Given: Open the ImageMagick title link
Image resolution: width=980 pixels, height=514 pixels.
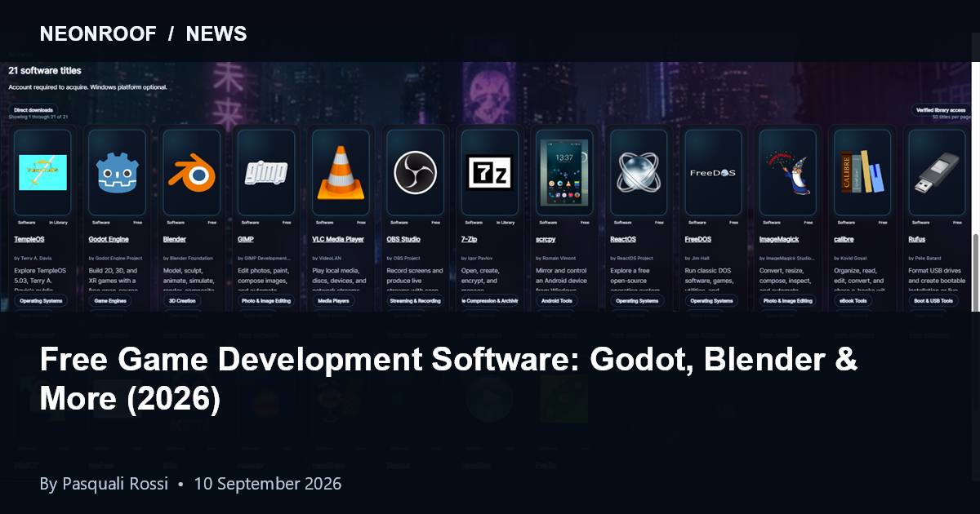Looking at the screenshot, I should pyautogui.click(x=779, y=239).
